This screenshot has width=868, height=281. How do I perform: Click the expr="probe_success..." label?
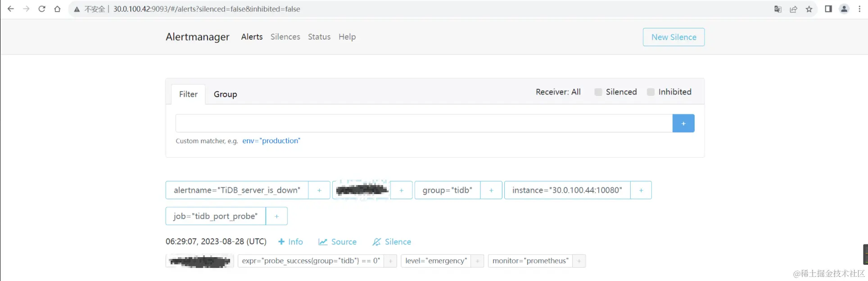point(311,261)
